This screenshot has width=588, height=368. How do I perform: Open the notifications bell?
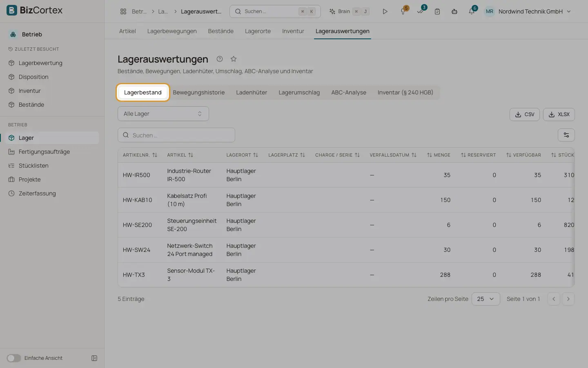point(472,11)
